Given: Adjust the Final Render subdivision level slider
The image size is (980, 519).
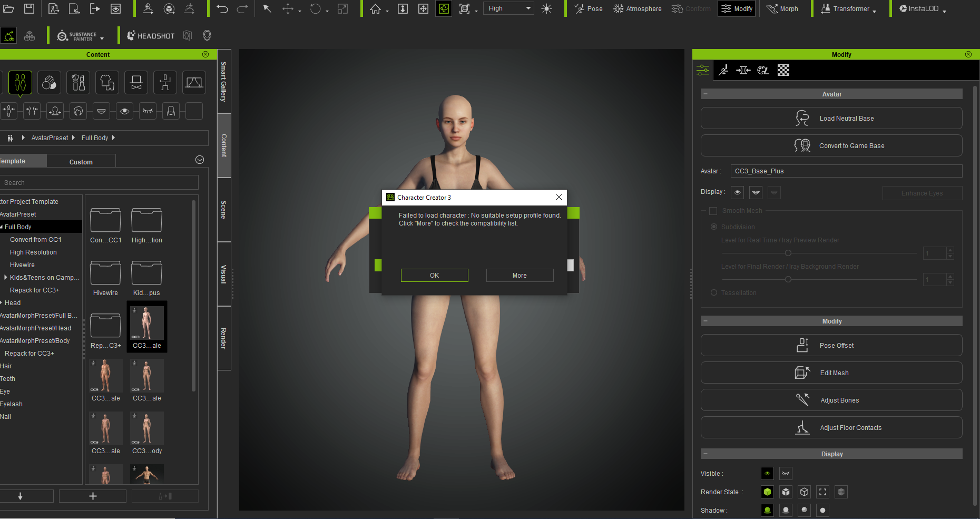Looking at the screenshot, I should pos(788,279).
